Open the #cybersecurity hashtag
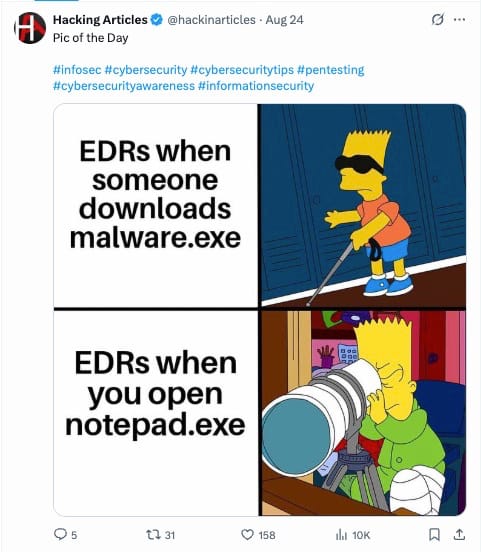Viewport: 481px width, 552px height. pyautogui.click(x=146, y=70)
